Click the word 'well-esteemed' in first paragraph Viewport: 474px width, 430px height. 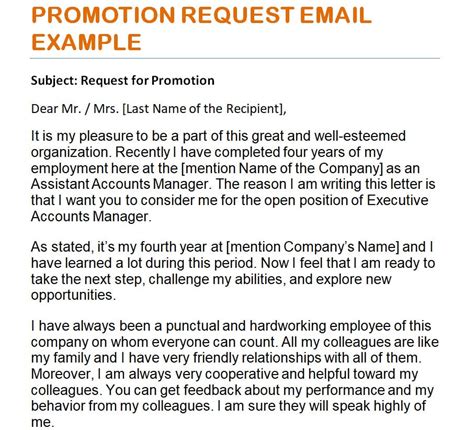pyautogui.click(x=360, y=136)
